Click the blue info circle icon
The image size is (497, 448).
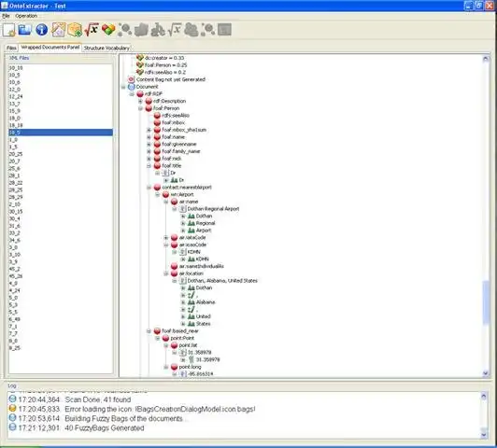pyautogui.click(x=41, y=30)
